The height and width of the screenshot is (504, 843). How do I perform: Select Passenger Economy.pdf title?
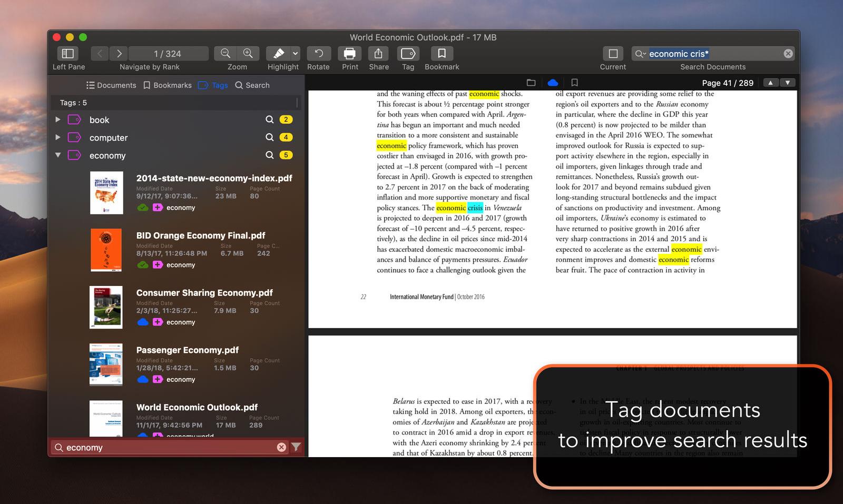pos(188,350)
